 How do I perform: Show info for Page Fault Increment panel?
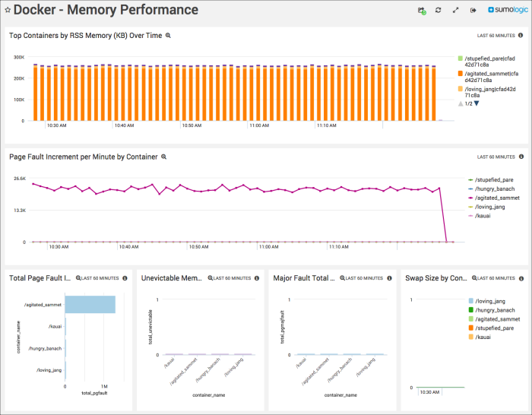521,157
